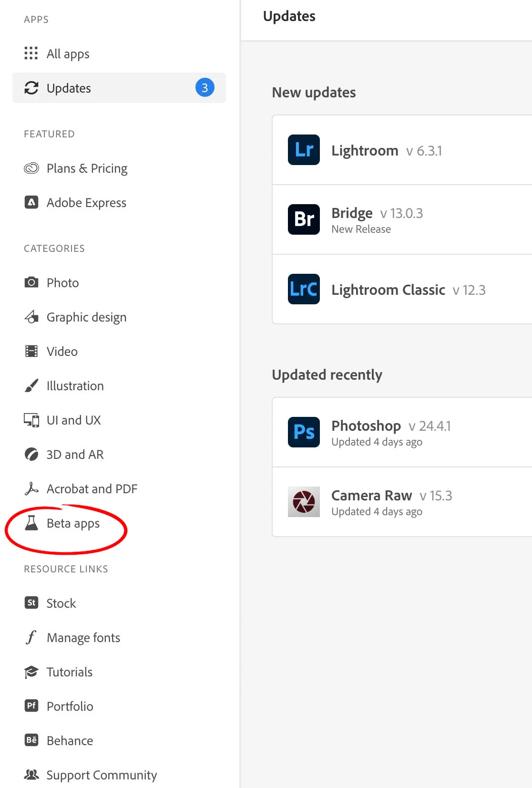532x788 pixels.
Task: Click the Photoshop version v 24.4.1
Action: coord(430,426)
